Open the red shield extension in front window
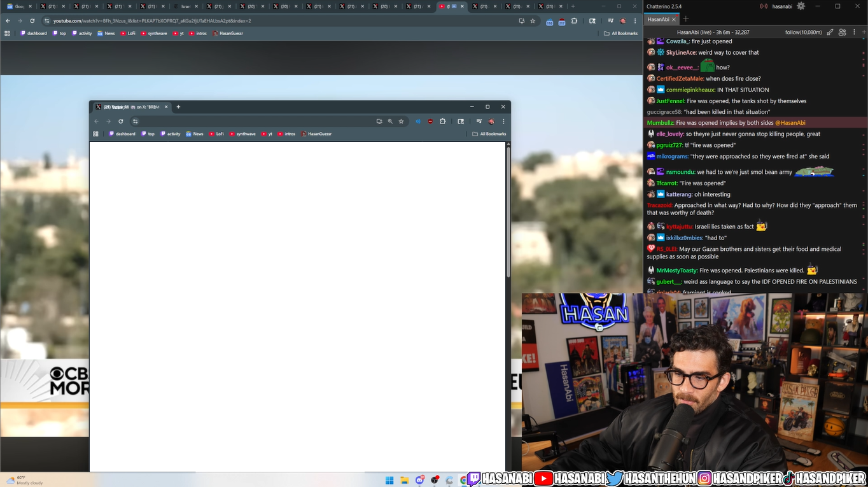The image size is (868, 487). click(430, 121)
